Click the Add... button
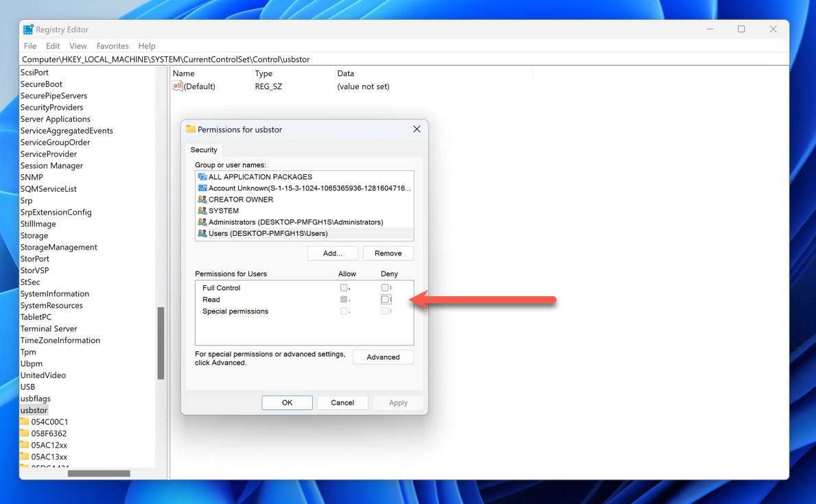Viewport: 816px width, 504px height. (x=333, y=253)
